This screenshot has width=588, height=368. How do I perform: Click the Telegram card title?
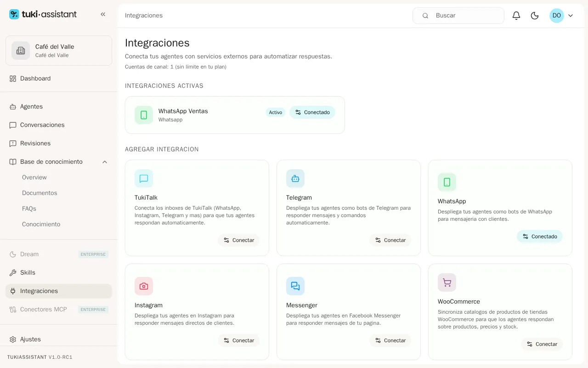click(299, 198)
